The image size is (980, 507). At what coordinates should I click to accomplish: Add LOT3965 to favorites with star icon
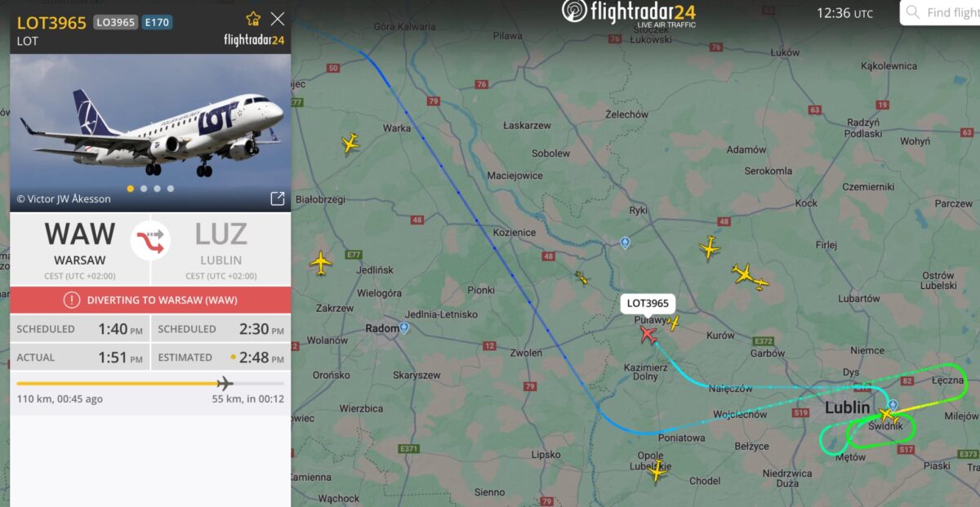[x=253, y=18]
